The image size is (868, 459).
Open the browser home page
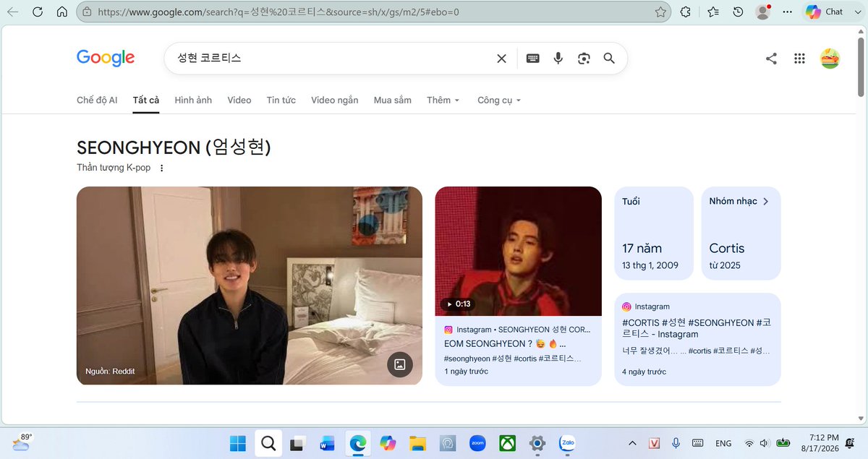pyautogui.click(x=62, y=12)
